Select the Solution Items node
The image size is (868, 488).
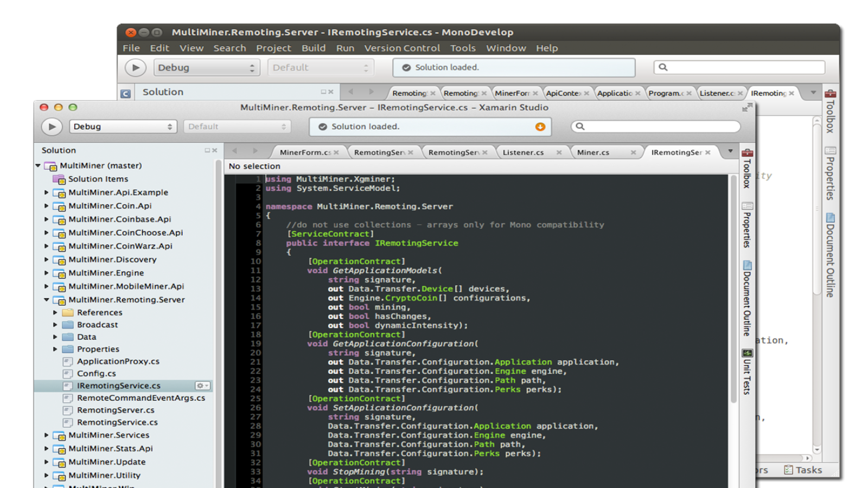tap(98, 179)
